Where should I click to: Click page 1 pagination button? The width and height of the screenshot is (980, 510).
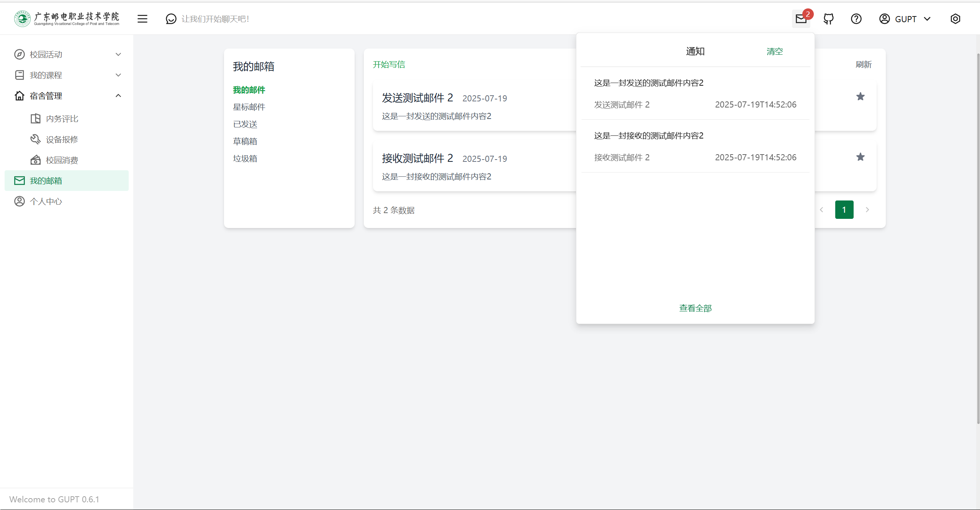click(x=844, y=210)
